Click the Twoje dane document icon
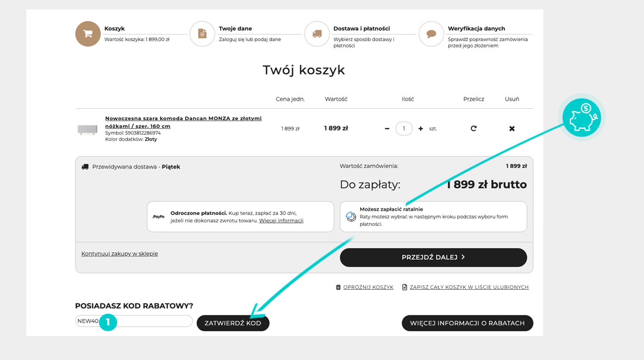Image resolution: width=644 pixels, height=360 pixels. click(x=202, y=34)
